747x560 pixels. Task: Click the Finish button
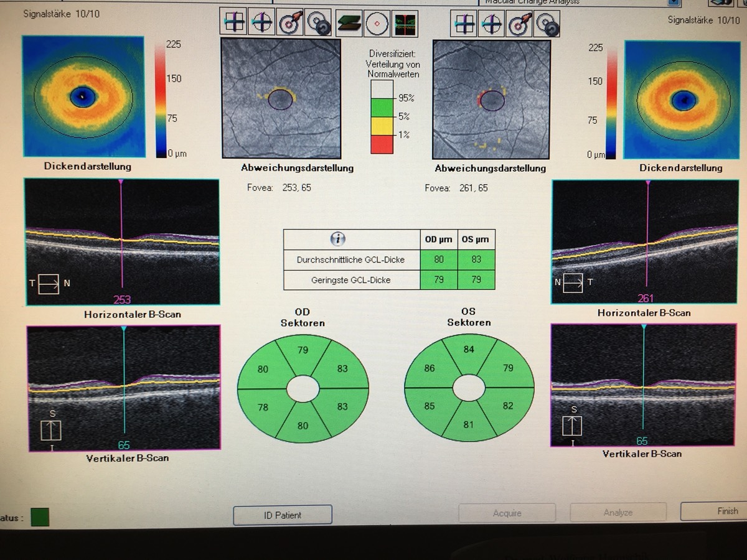click(713, 511)
